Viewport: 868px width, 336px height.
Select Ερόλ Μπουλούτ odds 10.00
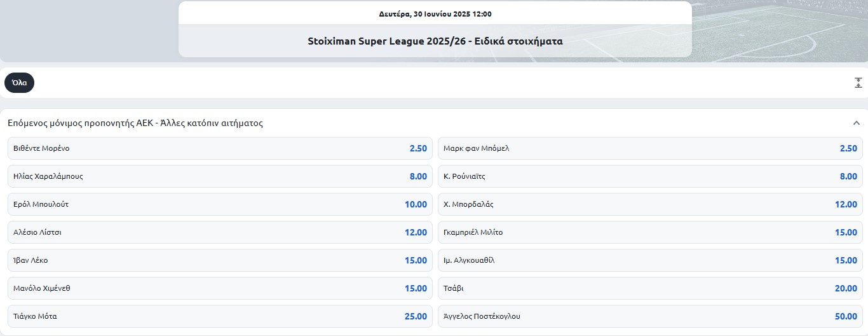[220, 204]
